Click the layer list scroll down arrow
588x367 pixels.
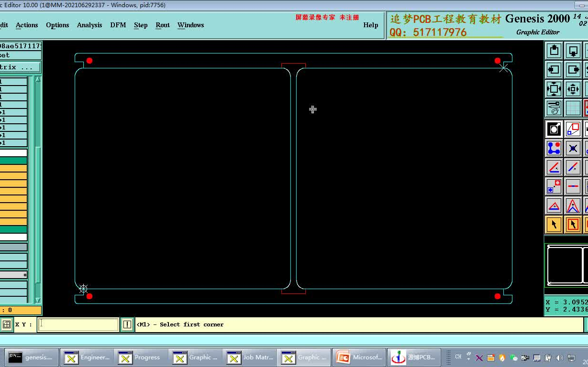38,301
